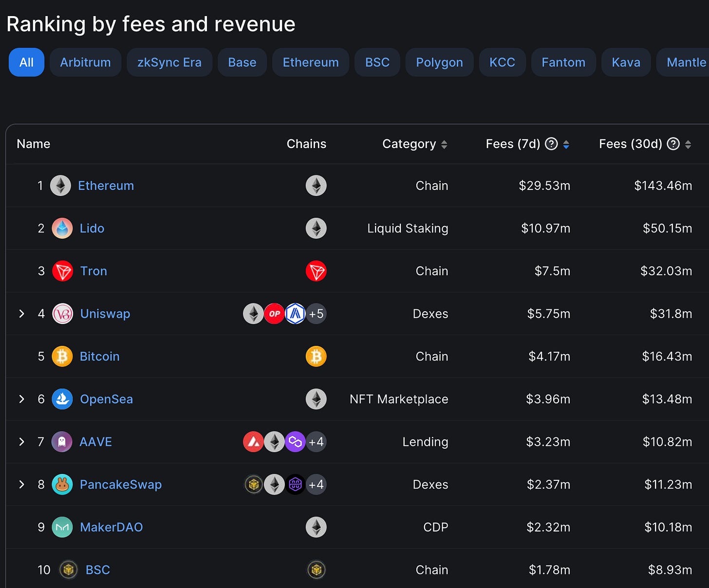
Task: Open the PancakeSwap protocol link
Action: 121,484
